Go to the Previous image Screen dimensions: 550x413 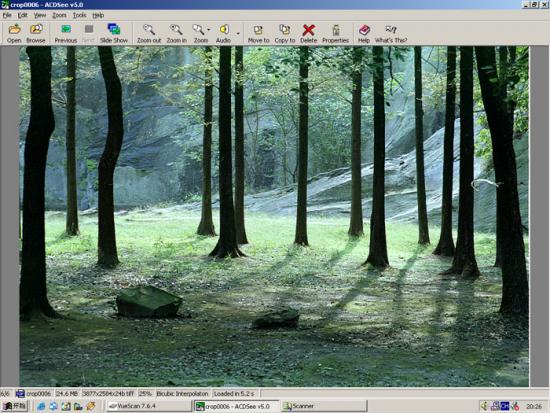tap(66, 33)
